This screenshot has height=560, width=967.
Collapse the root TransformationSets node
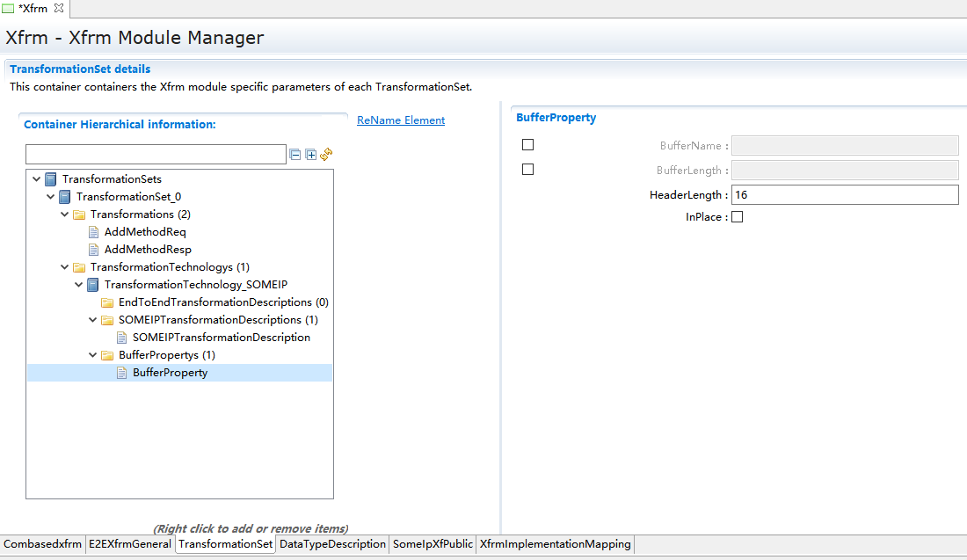click(x=37, y=179)
